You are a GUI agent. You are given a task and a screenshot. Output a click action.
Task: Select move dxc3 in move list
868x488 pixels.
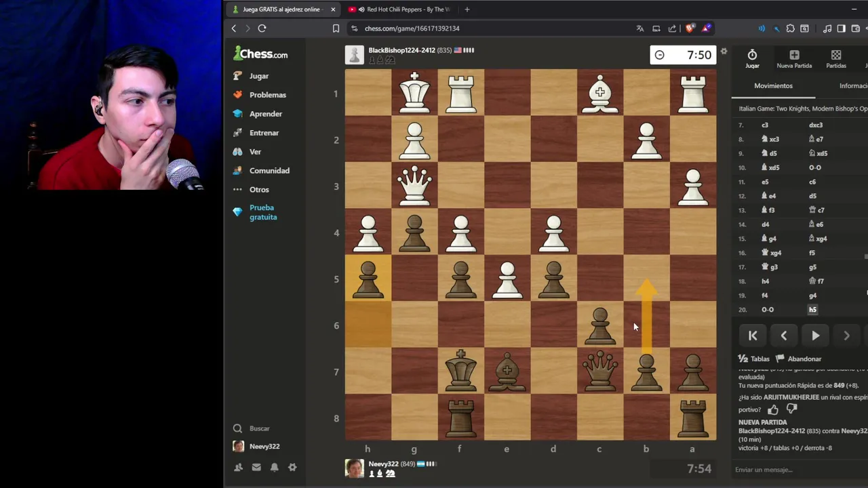click(815, 125)
